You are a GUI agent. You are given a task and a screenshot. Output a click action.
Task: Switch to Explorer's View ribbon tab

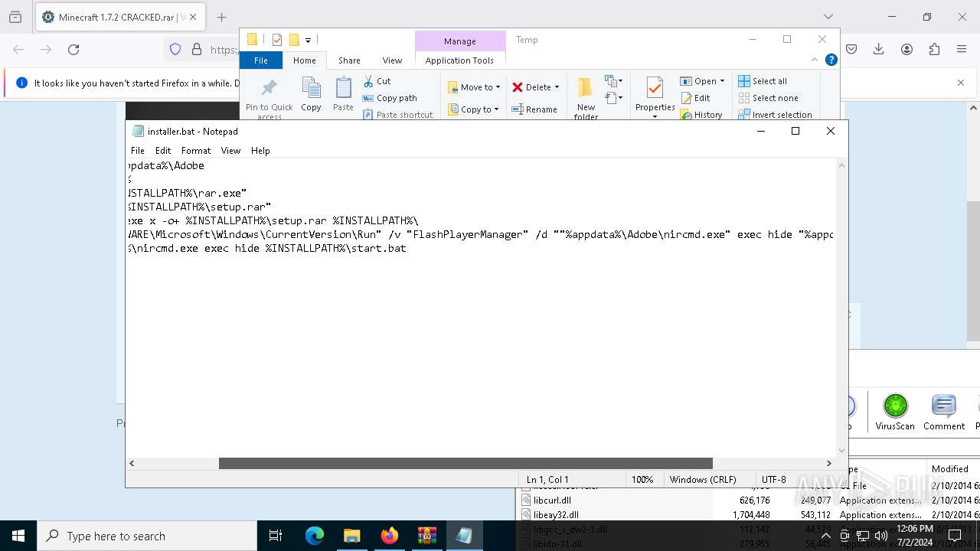(392, 60)
